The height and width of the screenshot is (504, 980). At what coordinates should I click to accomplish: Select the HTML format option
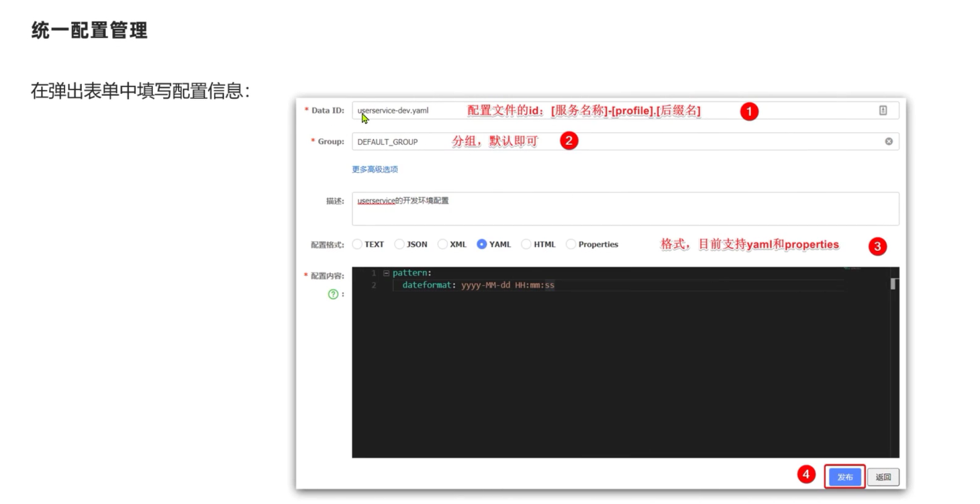(x=526, y=244)
